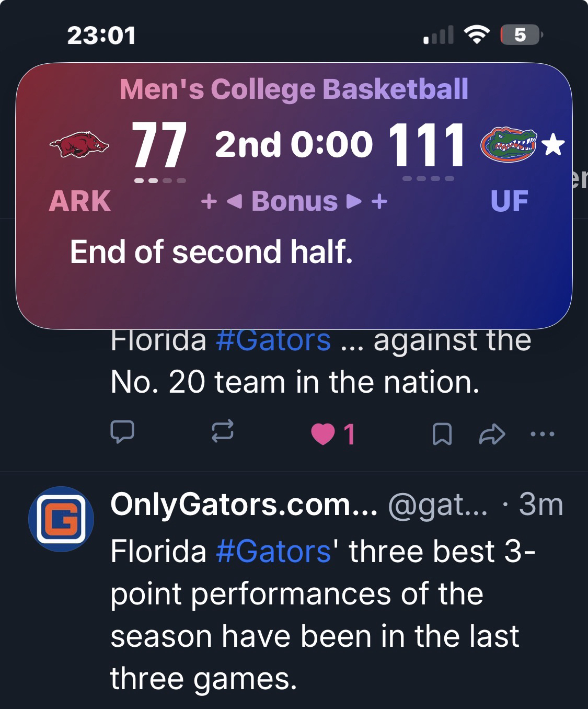Image resolution: width=588 pixels, height=709 pixels.
Task: Tap the Arkansas Razorbacks logo
Action: click(x=79, y=145)
